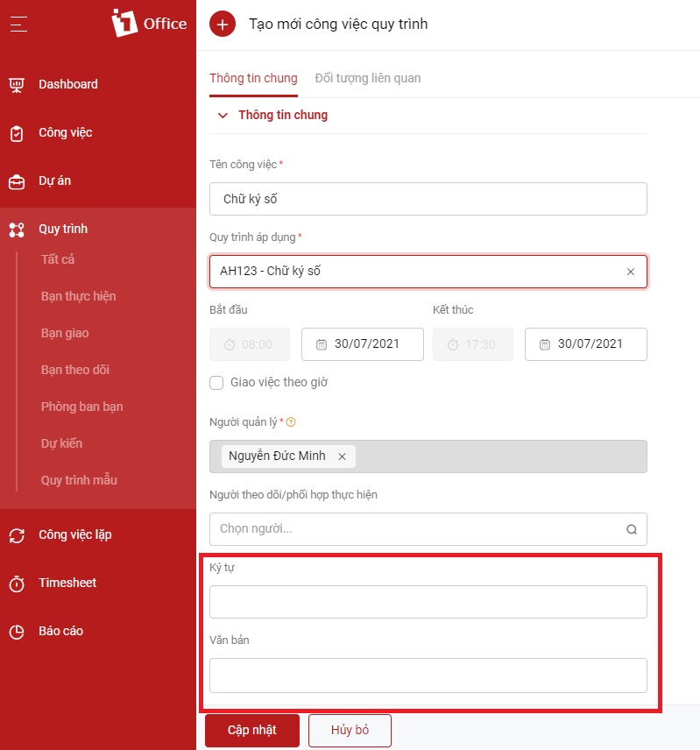Click the Công việc clipboard icon
The height and width of the screenshot is (750, 700).
17,133
